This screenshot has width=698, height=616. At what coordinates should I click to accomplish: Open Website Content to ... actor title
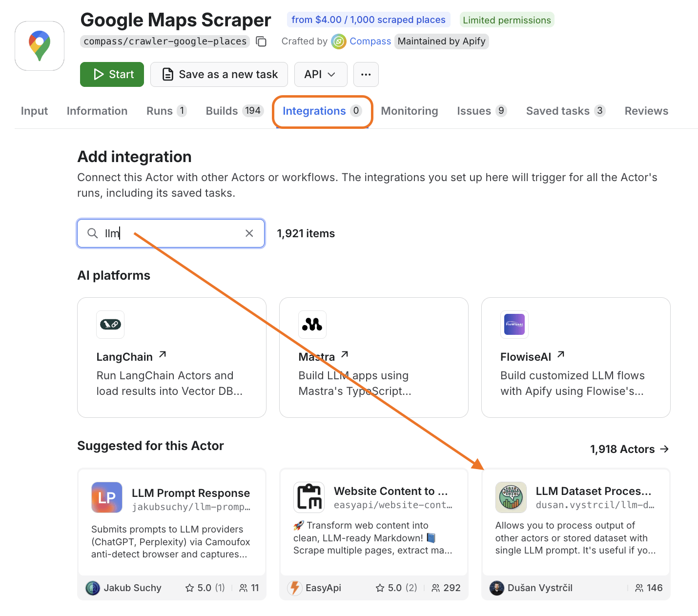coord(390,491)
